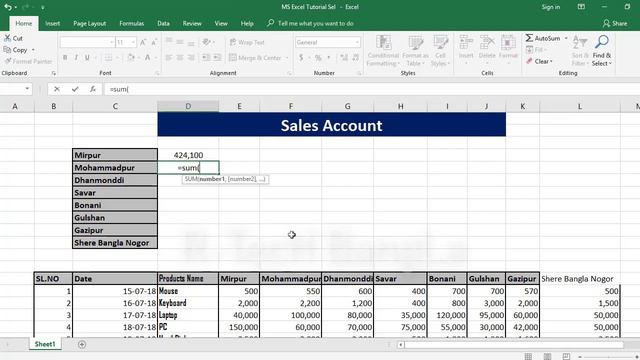
Task: Click the Insert cells button
Action: [x=466, y=51]
